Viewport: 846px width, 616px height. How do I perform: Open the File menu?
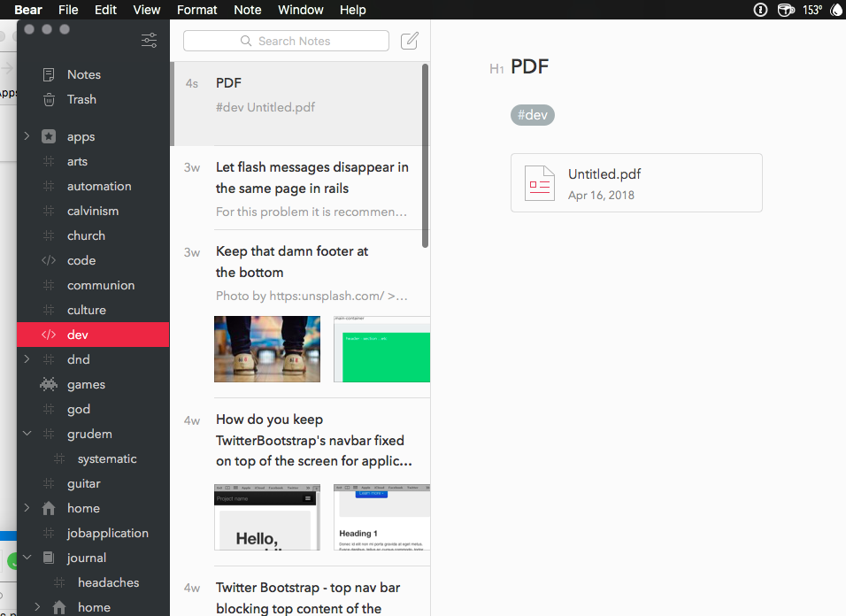click(68, 10)
